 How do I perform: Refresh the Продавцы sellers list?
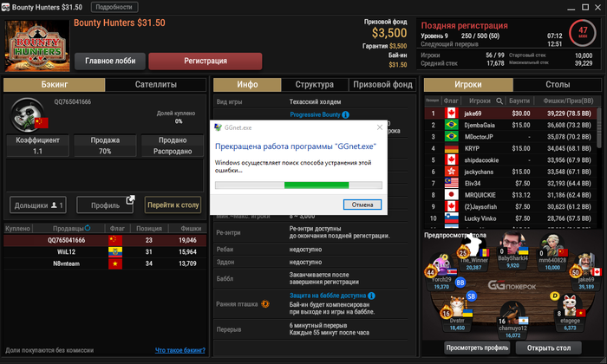point(88,228)
